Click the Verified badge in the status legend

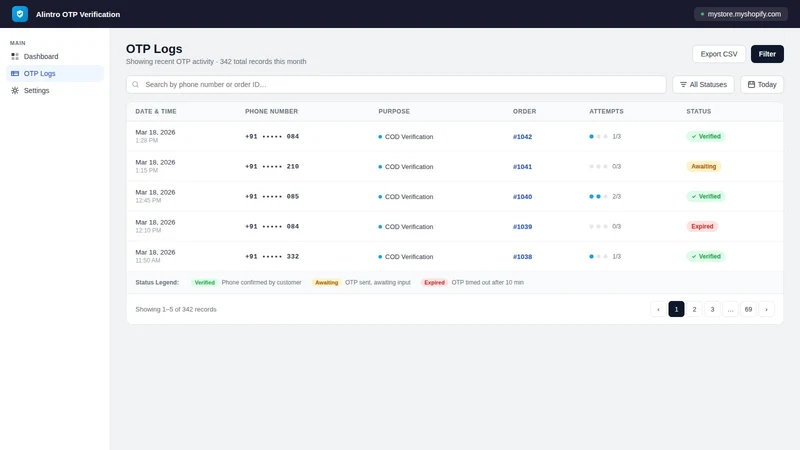(x=205, y=283)
